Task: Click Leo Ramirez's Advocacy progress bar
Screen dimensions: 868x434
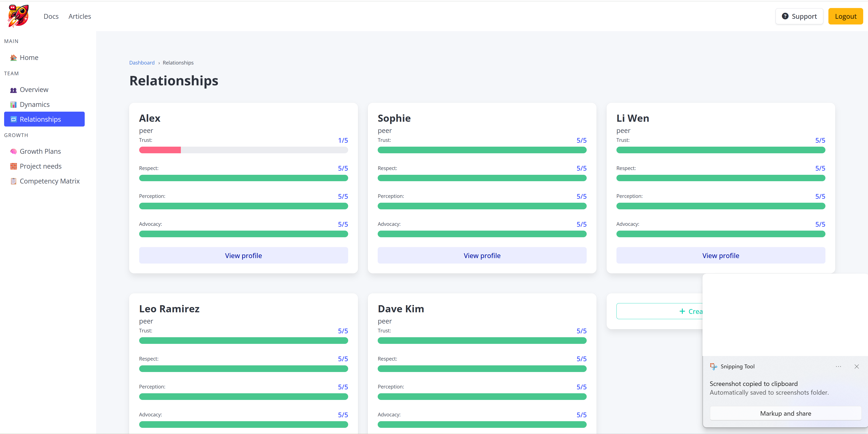Action: (243, 425)
